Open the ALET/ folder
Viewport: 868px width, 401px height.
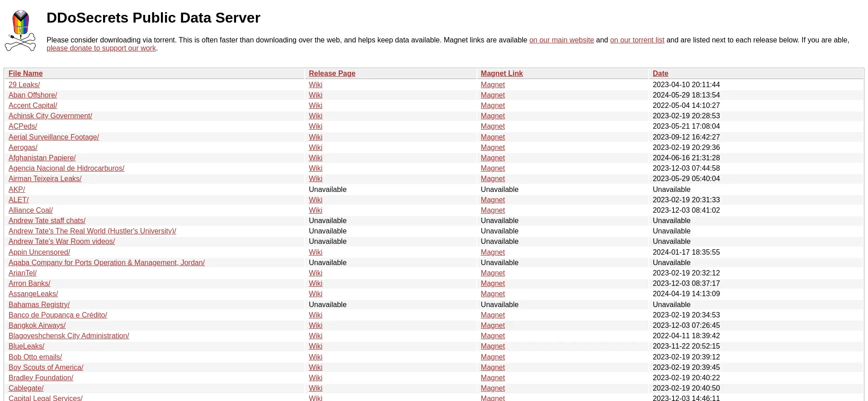[19, 200]
